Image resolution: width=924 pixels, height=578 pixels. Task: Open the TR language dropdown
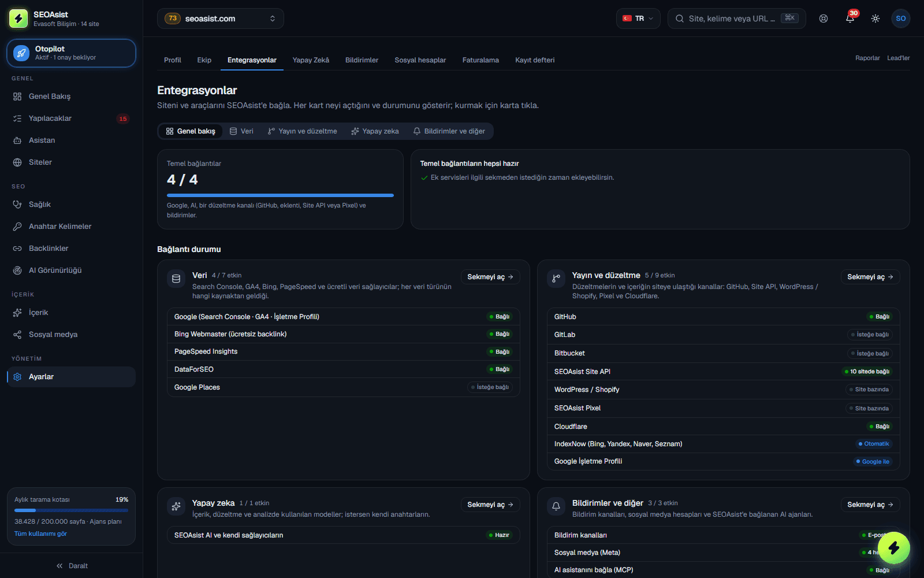[638, 18]
